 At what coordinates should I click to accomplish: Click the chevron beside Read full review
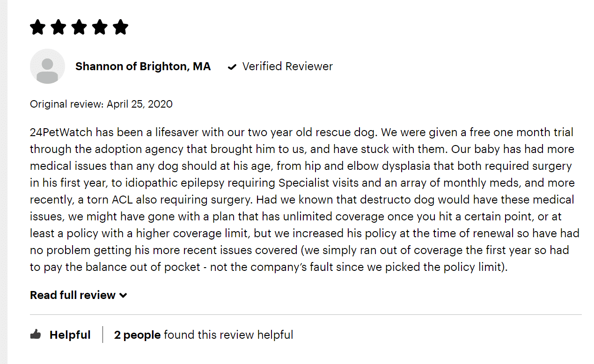click(x=123, y=296)
